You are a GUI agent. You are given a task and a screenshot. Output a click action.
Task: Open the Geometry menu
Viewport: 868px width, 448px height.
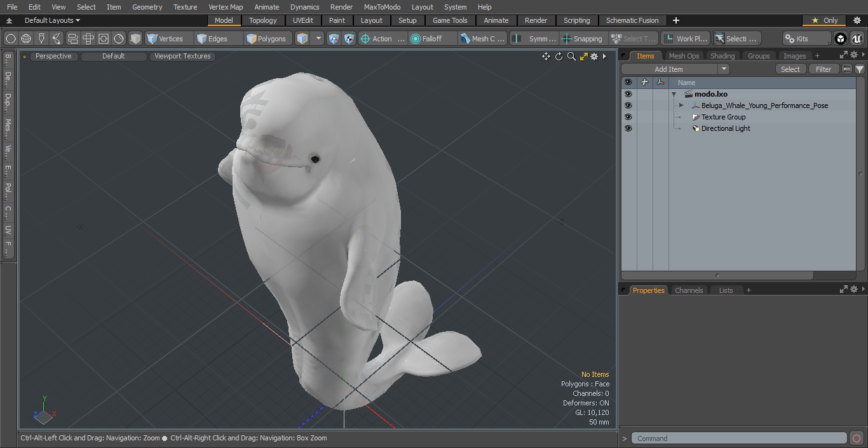147,7
